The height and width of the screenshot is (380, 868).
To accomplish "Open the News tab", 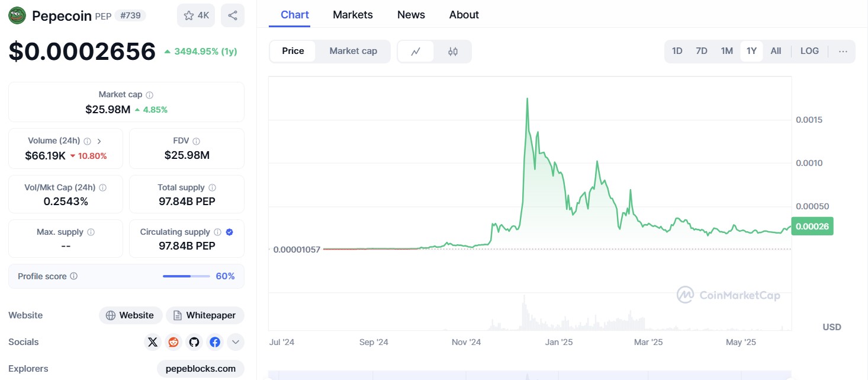I will coord(411,14).
